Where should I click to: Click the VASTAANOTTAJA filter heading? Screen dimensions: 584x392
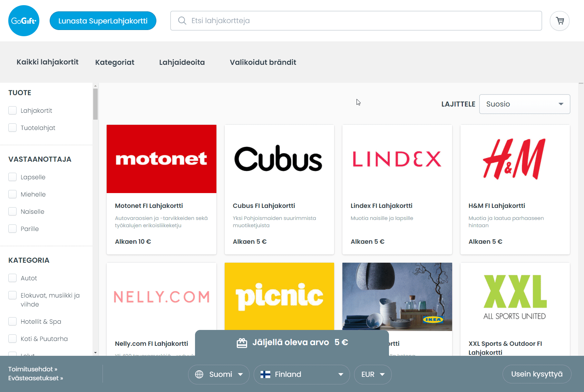click(x=40, y=159)
